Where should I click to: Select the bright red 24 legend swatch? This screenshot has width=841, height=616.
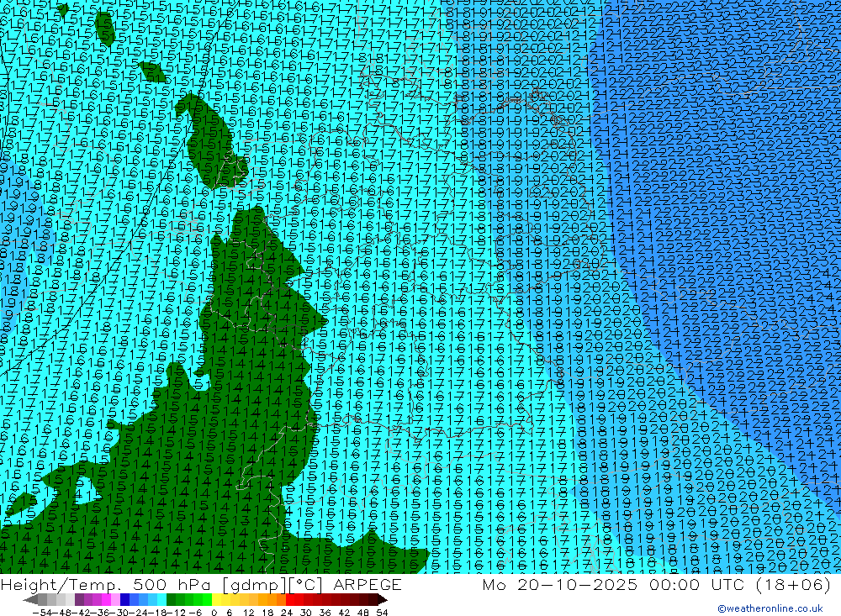(x=290, y=600)
